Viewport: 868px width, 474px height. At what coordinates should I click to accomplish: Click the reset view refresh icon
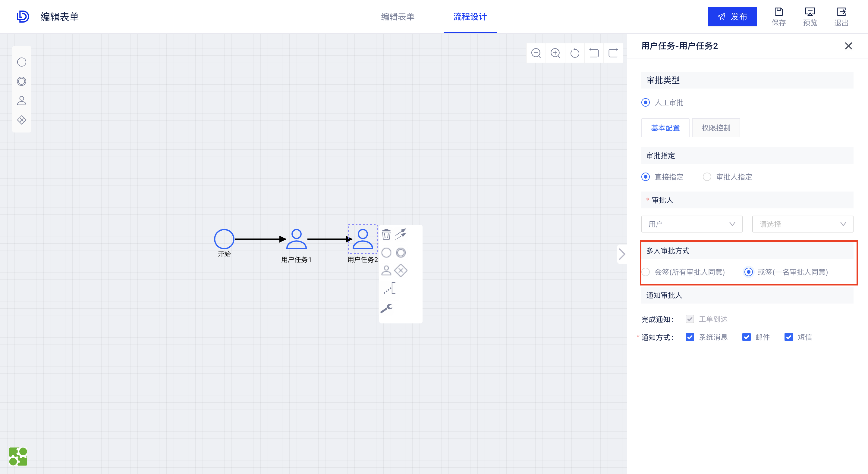pos(574,53)
